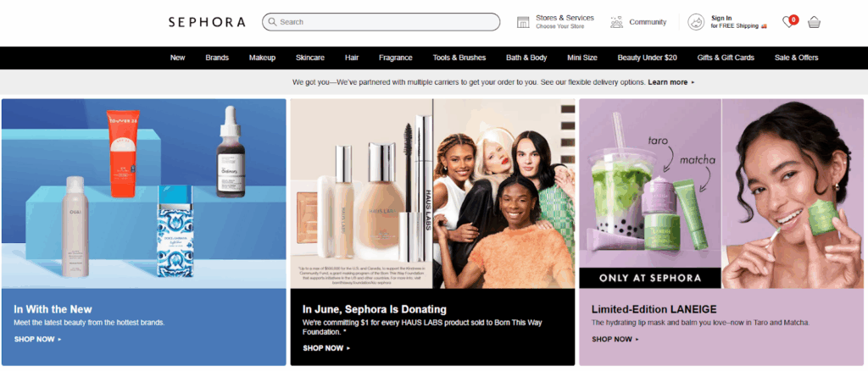Viewport: 868px width, 371px height.
Task: Open the Stores & Services link
Action: (x=565, y=18)
